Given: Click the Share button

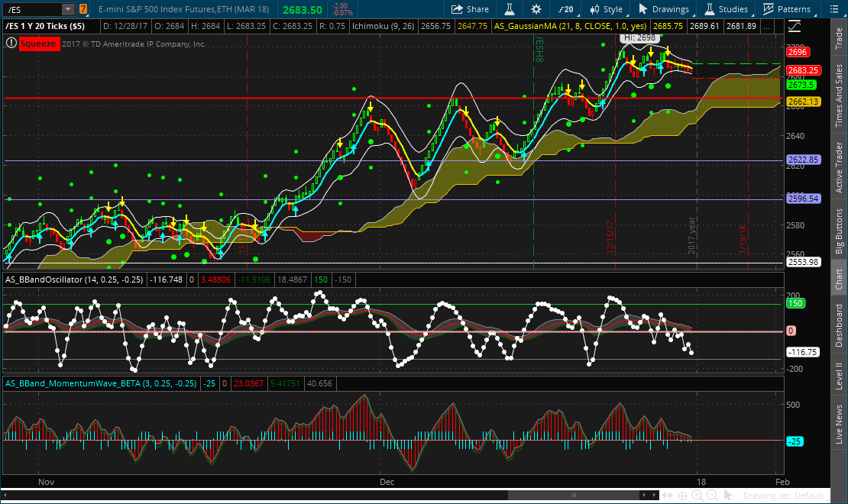Looking at the screenshot, I should (x=469, y=9).
